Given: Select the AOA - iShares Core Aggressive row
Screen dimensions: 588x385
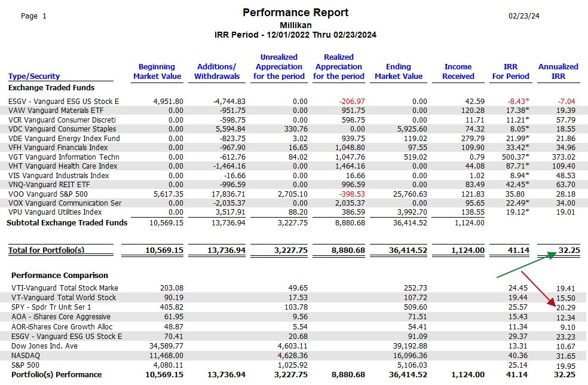Looking at the screenshot, I should pyautogui.click(x=294, y=317).
